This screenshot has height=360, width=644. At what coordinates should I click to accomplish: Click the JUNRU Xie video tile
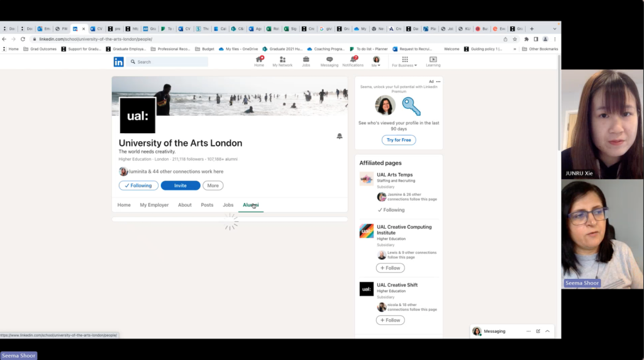[x=602, y=124]
